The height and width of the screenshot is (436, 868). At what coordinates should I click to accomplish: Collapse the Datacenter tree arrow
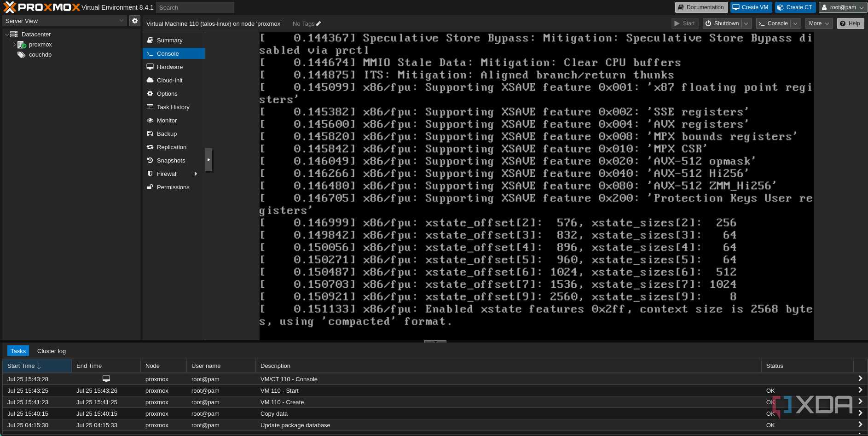[7, 35]
